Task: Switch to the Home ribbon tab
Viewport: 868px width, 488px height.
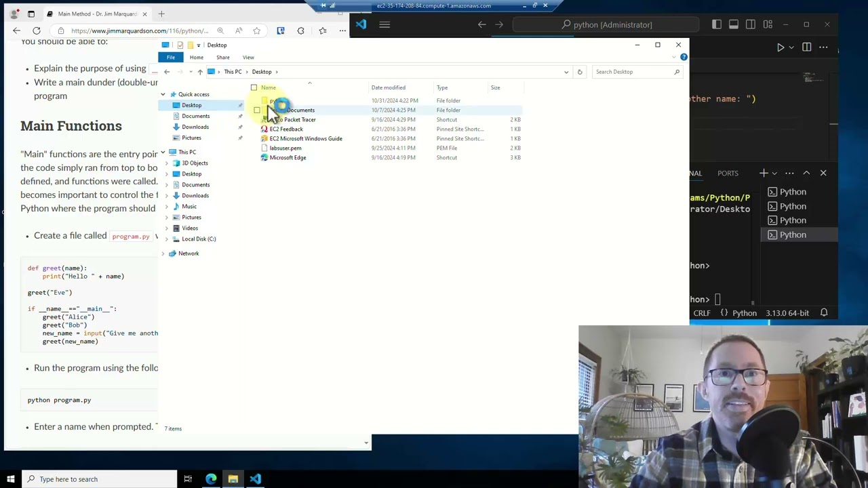Action: pyautogui.click(x=196, y=58)
